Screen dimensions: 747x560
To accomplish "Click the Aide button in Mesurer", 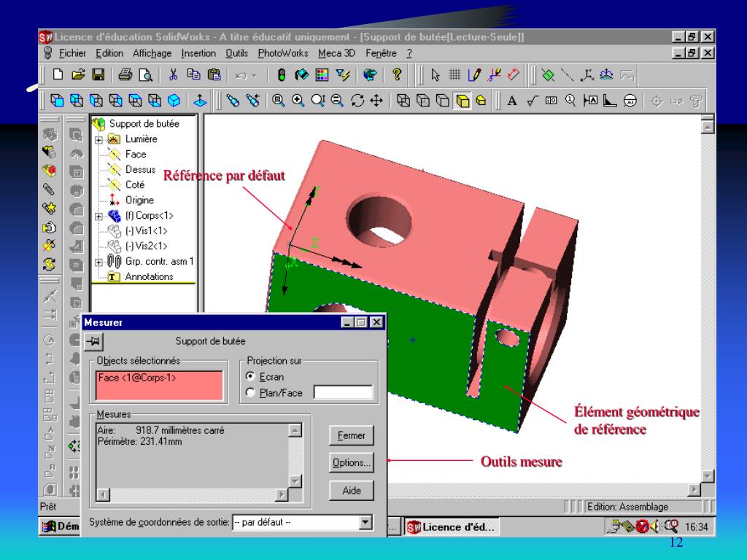I will (352, 490).
